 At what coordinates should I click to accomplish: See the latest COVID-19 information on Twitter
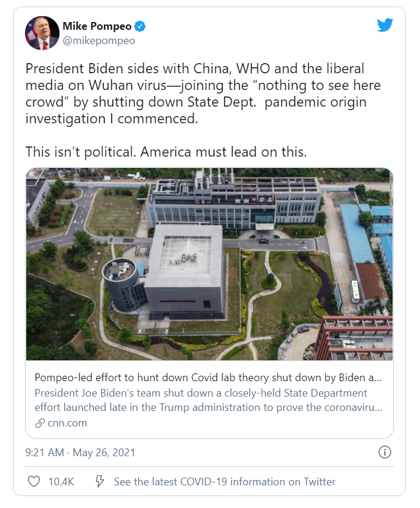point(224,481)
